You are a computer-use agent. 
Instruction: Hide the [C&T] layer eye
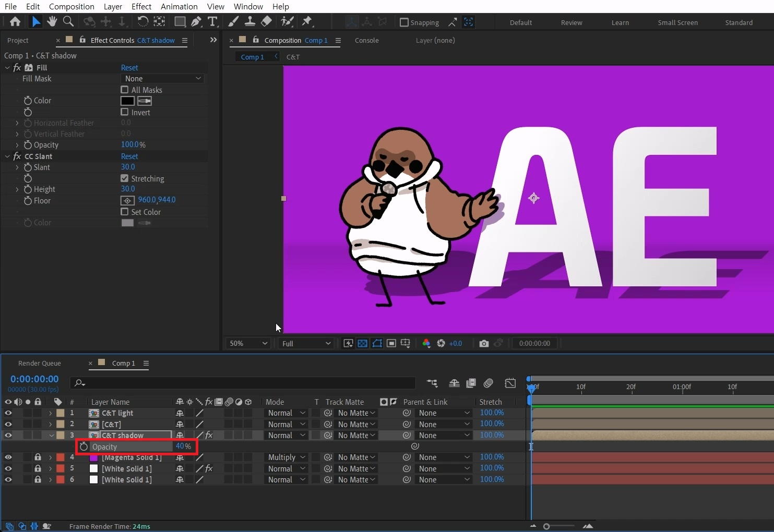point(8,424)
